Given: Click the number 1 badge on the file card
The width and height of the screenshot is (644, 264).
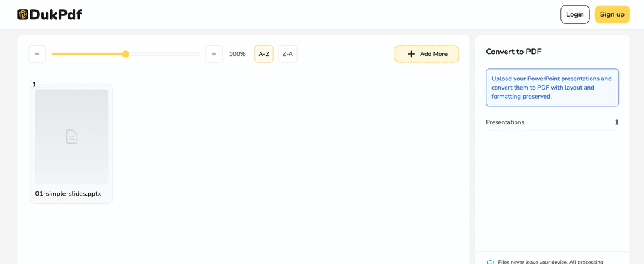Looking at the screenshot, I should tap(35, 84).
